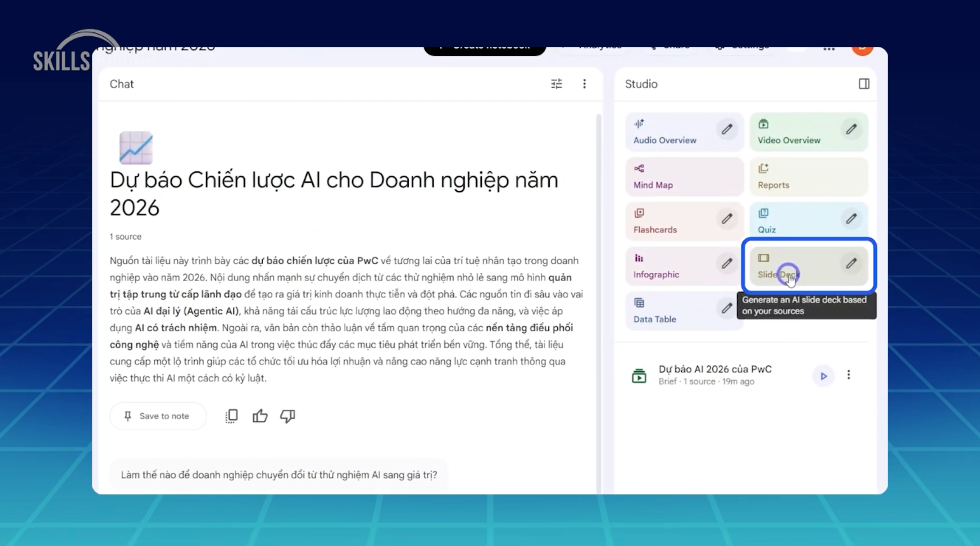This screenshot has width=980, height=546.
Task: Save the summary to a note
Action: 157,415
